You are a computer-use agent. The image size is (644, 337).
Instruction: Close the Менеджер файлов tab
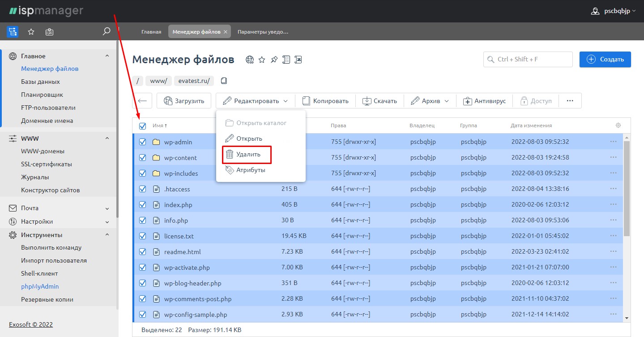pyautogui.click(x=226, y=32)
